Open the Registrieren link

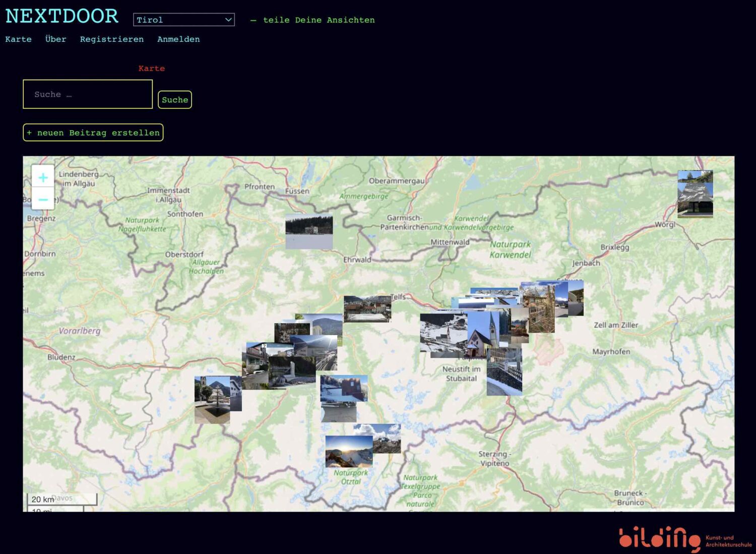pos(111,39)
